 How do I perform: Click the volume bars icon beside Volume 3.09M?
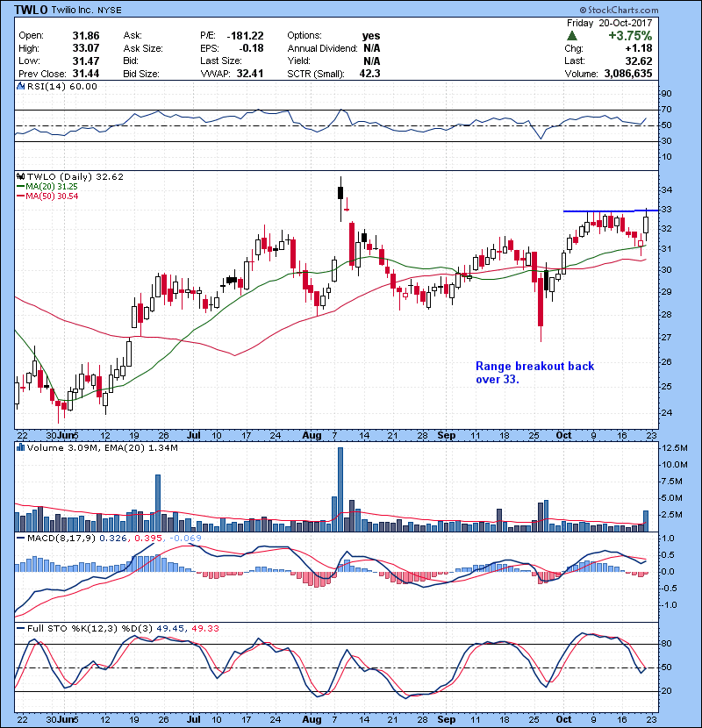20,447
